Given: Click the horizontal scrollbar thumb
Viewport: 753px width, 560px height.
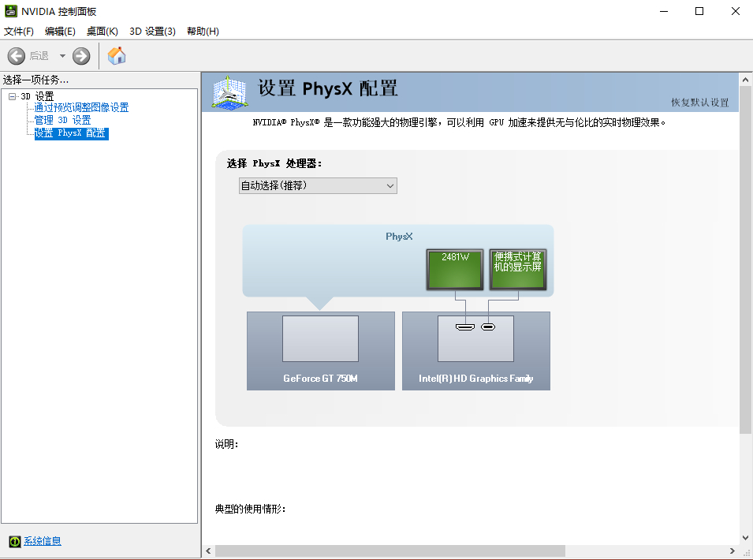Looking at the screenshot, I should click(390, 551).
